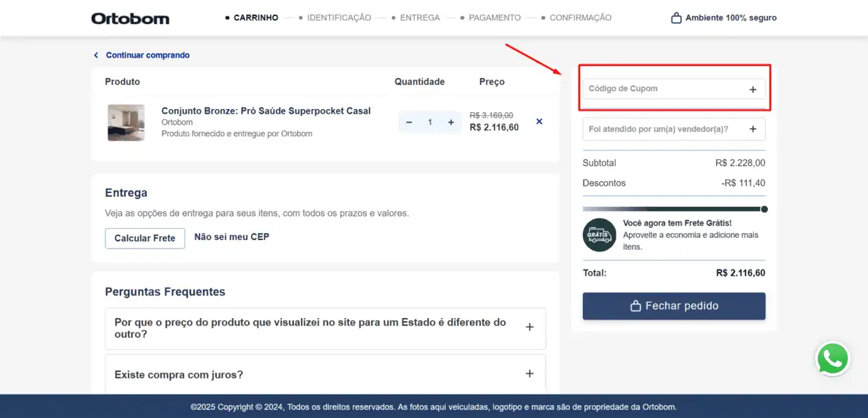This screenshot has width=868, height=418.
Task: Click the free shipping progress bar handle
Action: click(x=764, y=209)
